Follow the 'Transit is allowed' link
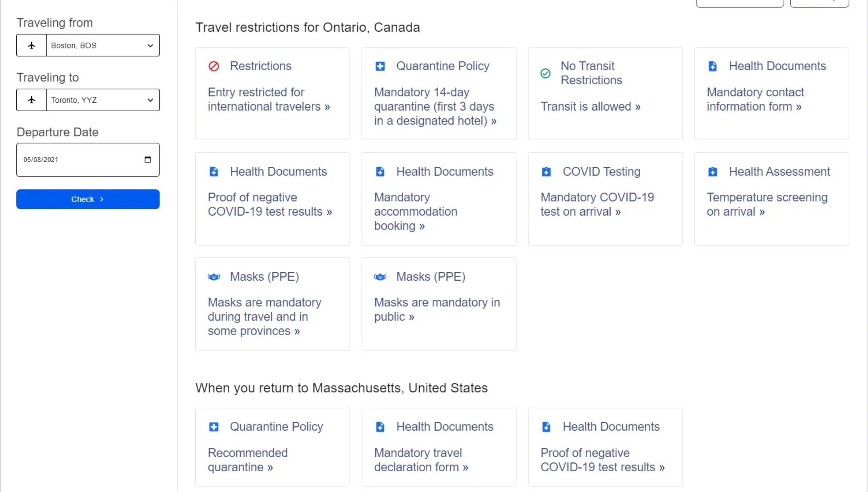The width and height of the screenshot is (868, 492). (x=590, y=107)
